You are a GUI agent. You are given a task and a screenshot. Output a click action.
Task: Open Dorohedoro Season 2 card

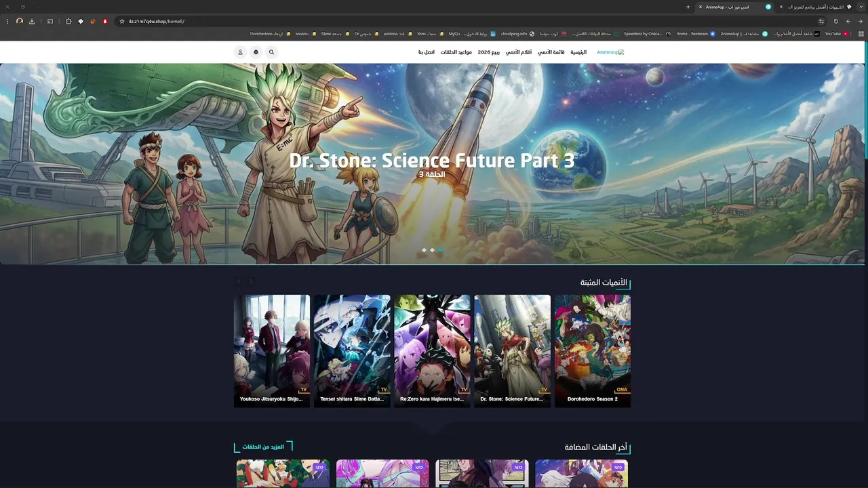pos(593,350)
